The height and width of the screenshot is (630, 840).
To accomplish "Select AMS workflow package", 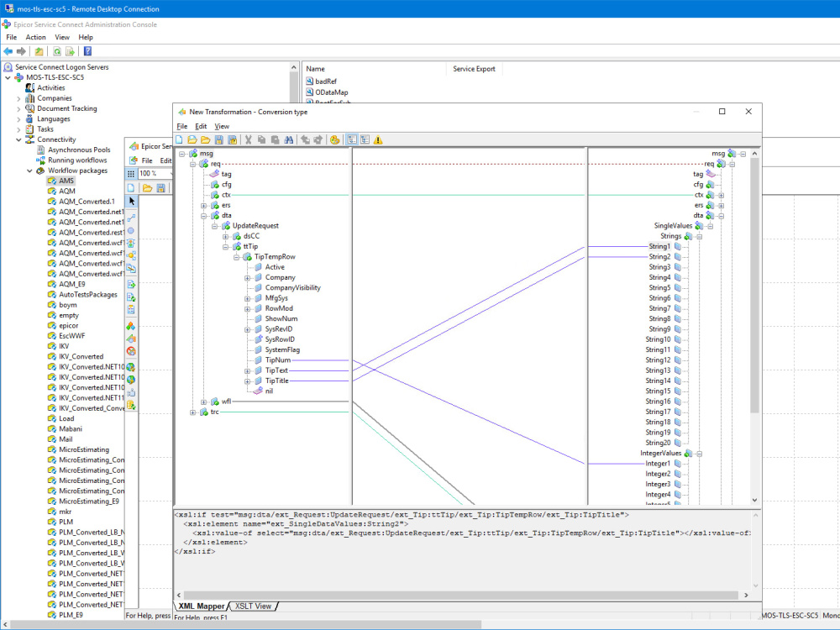I will 66,181.
